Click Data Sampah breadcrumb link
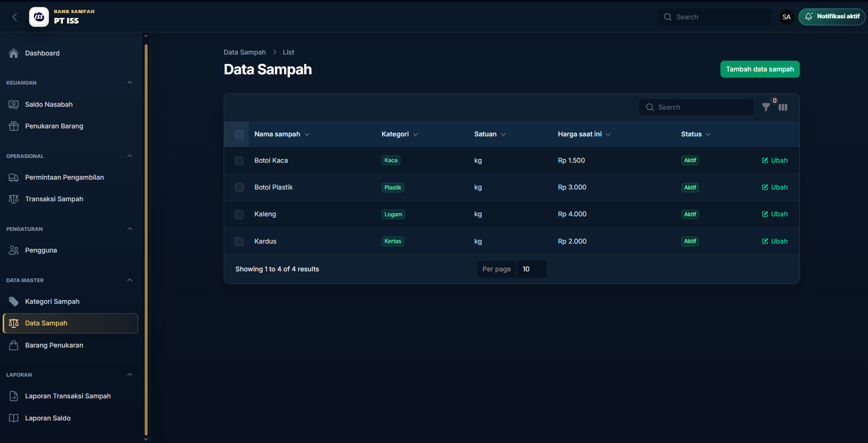The height and width of the screenshot is (443, 868). pyautogui.click(x=244, y=52)
